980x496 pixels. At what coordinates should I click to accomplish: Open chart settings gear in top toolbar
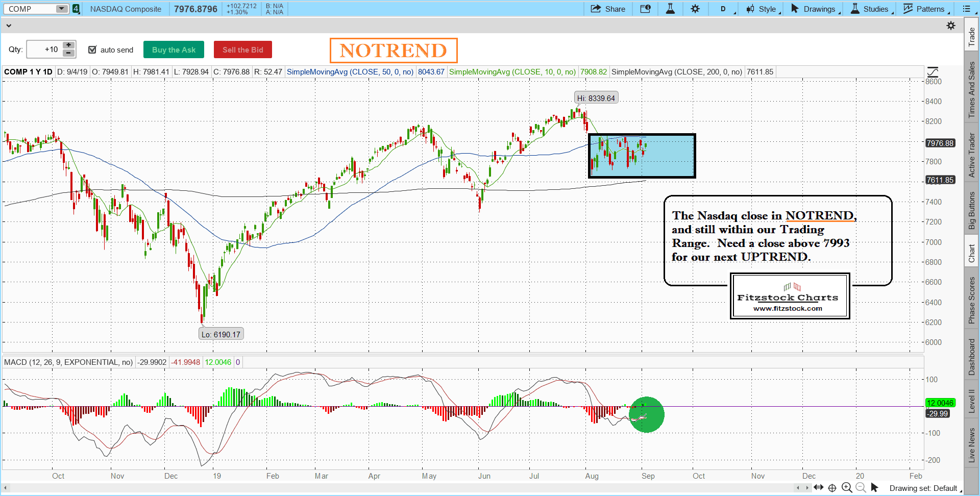click(x=695, y=9)
